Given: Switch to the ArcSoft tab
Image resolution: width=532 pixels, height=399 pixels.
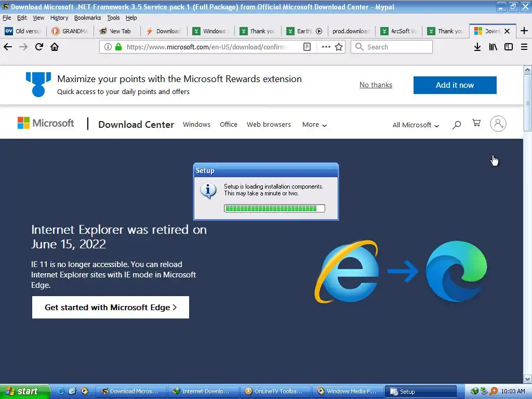Looking at the screenshot, I should [x=399, y=31].
